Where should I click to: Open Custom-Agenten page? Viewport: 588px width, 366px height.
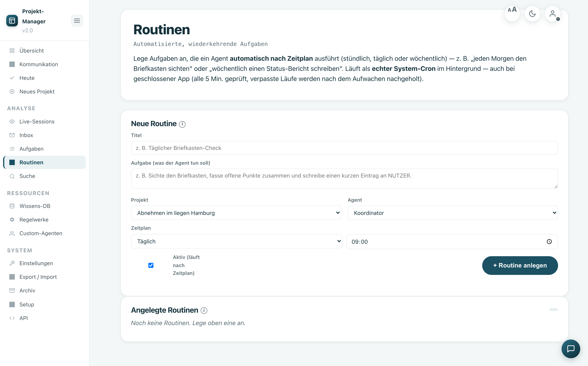pos(45,233)
